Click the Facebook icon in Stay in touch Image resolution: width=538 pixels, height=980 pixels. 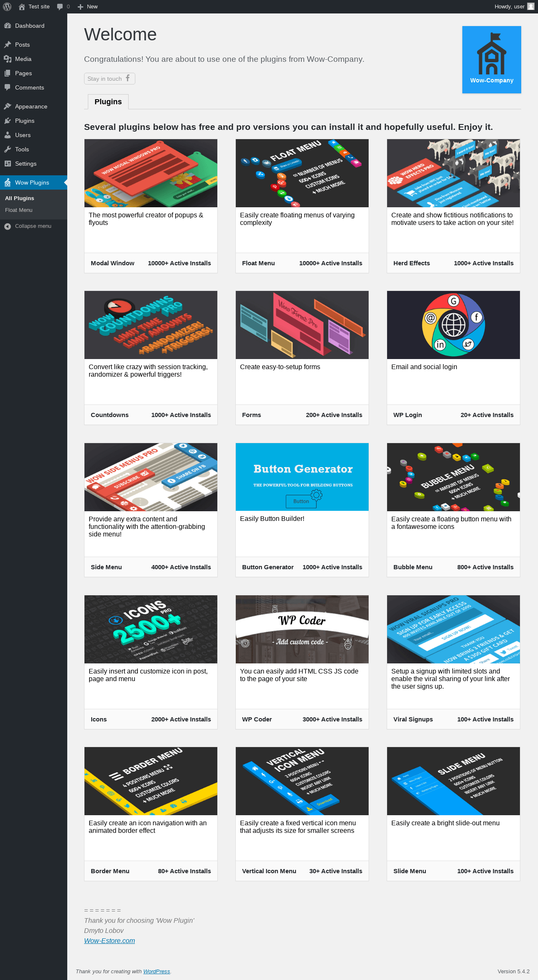click(128, 78)
